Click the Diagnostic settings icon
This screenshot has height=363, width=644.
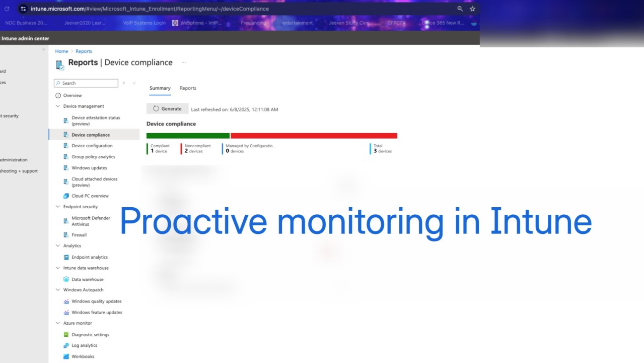click(x=66, y=335)
